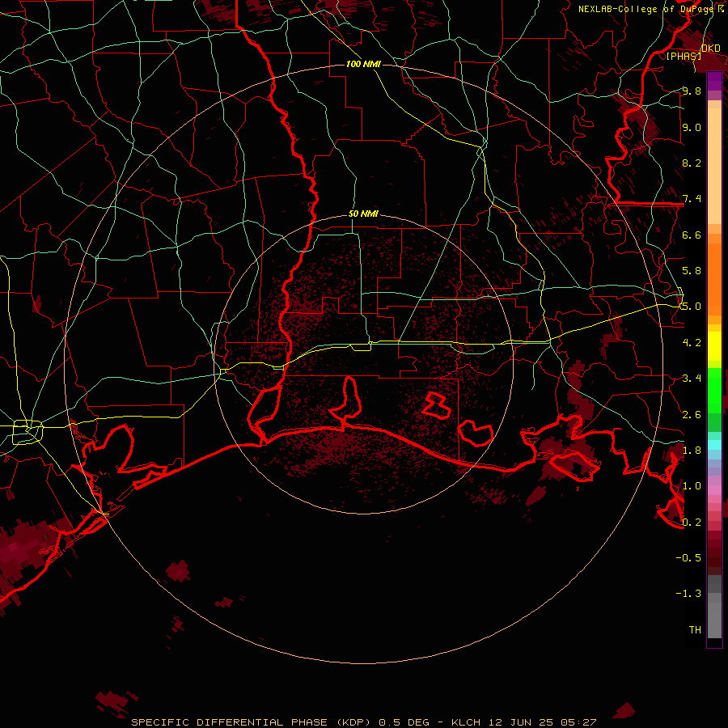Click the 5.0 value on color scale
Screen dimensions: 728x728
692,307
